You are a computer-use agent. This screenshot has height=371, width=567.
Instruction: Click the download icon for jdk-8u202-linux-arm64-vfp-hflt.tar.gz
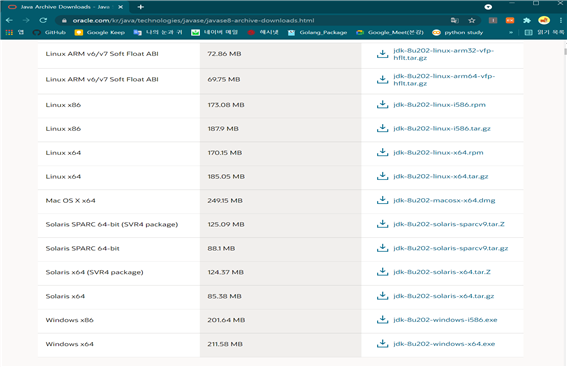(x=382, y=80)
